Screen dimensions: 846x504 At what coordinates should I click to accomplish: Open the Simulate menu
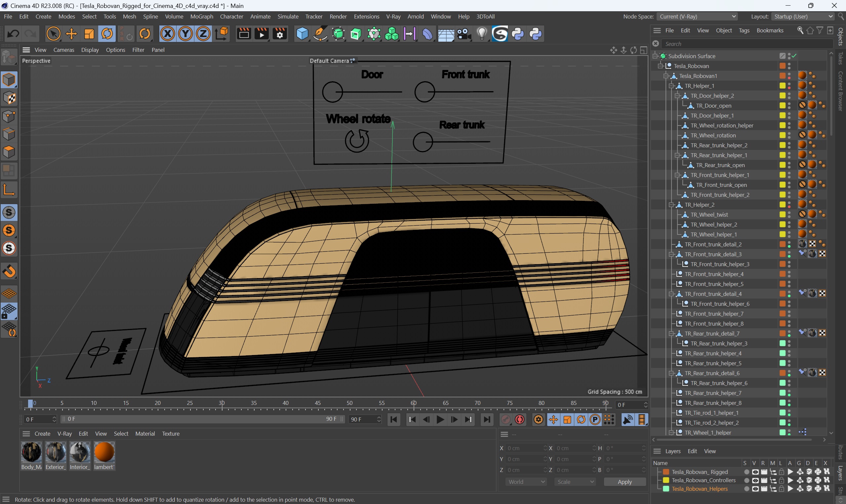pos(288,17)
